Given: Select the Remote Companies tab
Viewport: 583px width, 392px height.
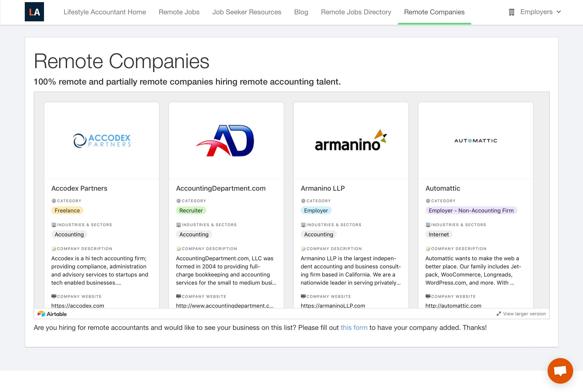Looking at the screenshot, I should (x=434, y=12).
